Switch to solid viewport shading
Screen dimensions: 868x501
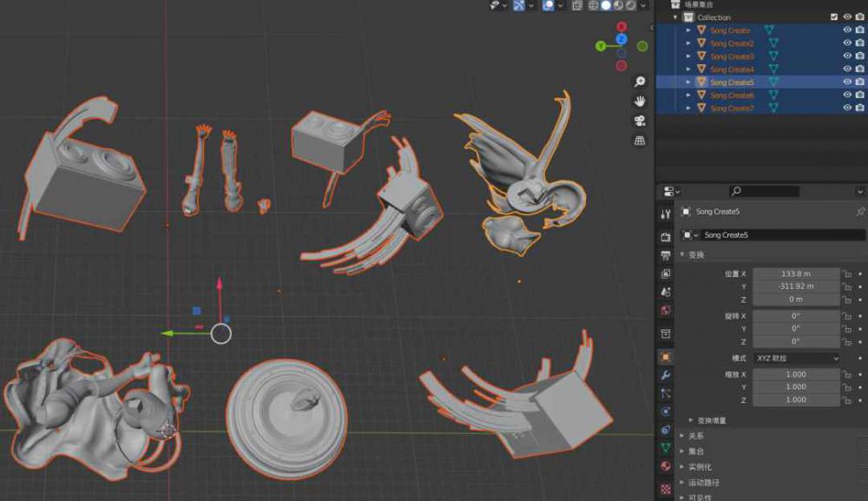click(606, 5)
